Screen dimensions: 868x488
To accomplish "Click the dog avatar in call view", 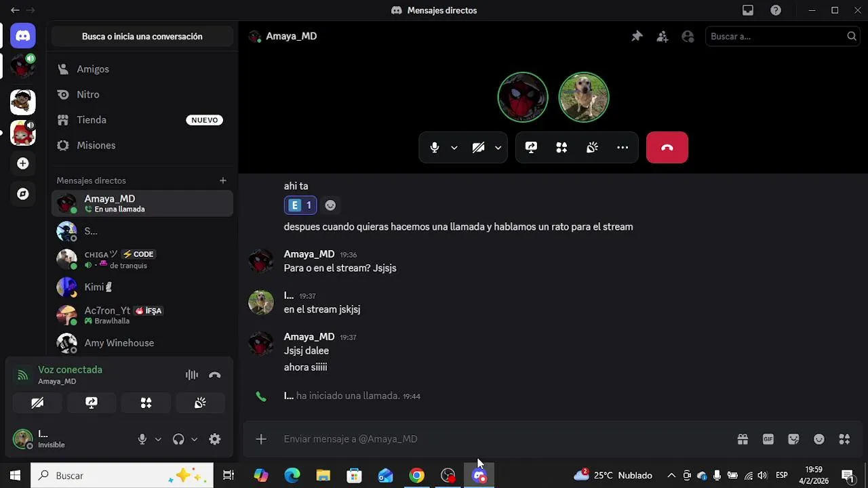I will point(584,97).
